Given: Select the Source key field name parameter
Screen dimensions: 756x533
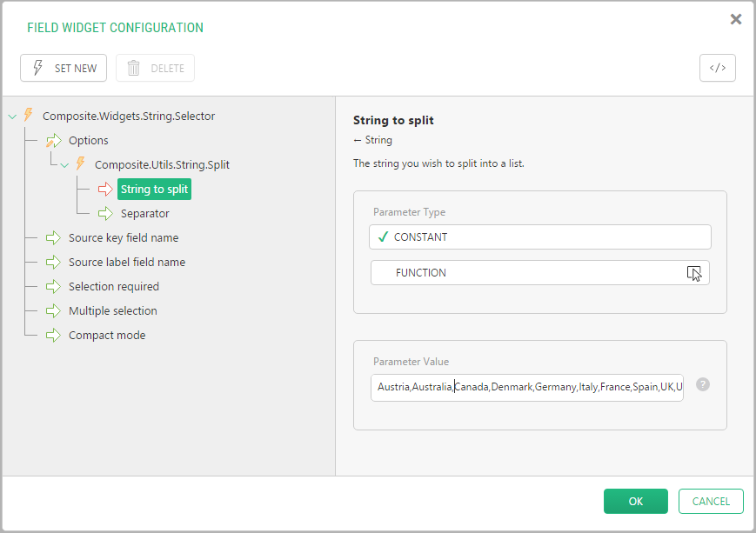Looking at the screenshot, I should click(x=123, y=237).
